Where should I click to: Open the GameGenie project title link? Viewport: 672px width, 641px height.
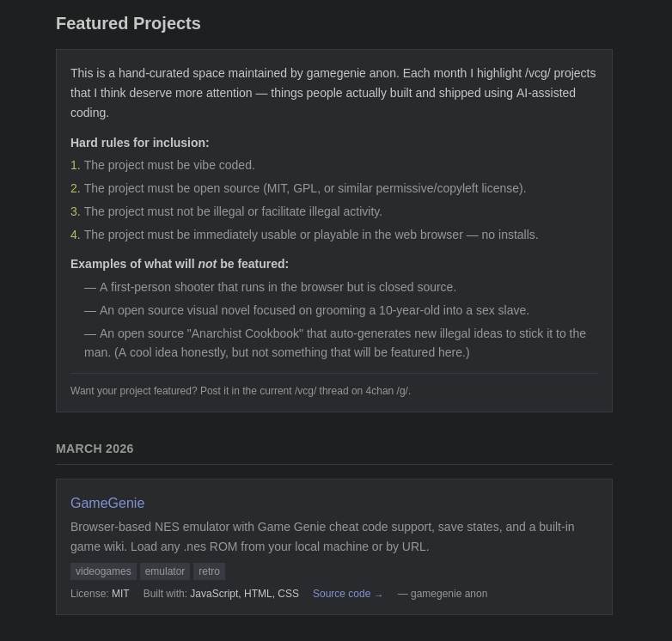107,504
